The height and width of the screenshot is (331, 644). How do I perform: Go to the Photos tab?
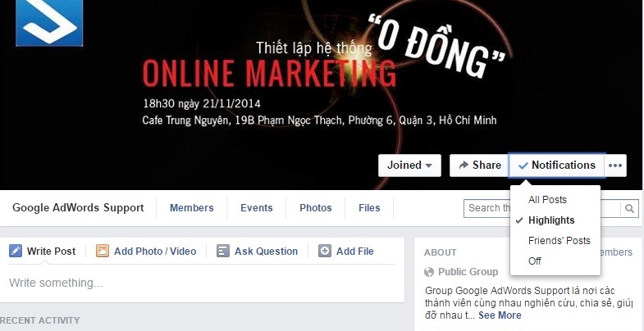click(x=315, y=208)
